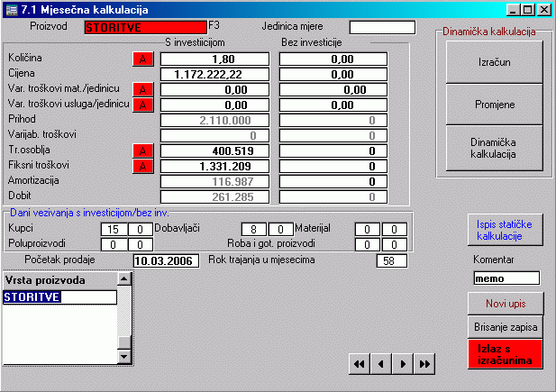This screenshot has height=392, width=556.
Task: Click Var. troškovi mat. with-investment field
Action: click(214, 90)
